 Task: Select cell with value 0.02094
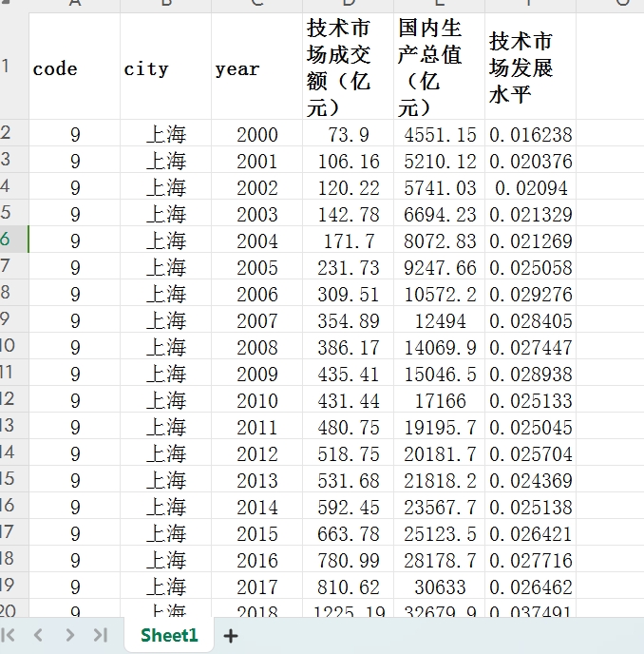click(x=531, y=187)
